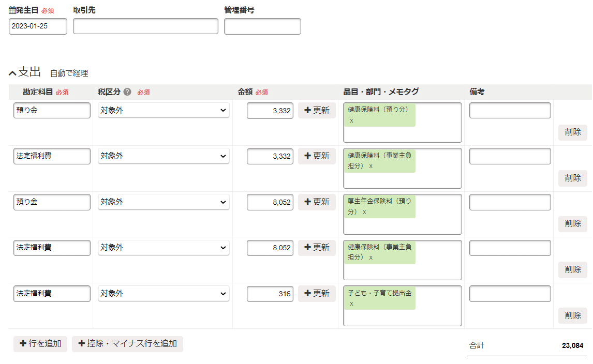
Task: Remove the 子ども・子育て拠出金 tag with its x
Action: pos(351,304)
